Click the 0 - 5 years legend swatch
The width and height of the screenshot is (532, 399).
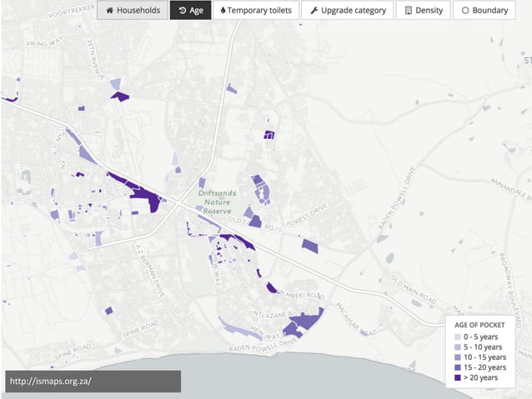(456, 337)
